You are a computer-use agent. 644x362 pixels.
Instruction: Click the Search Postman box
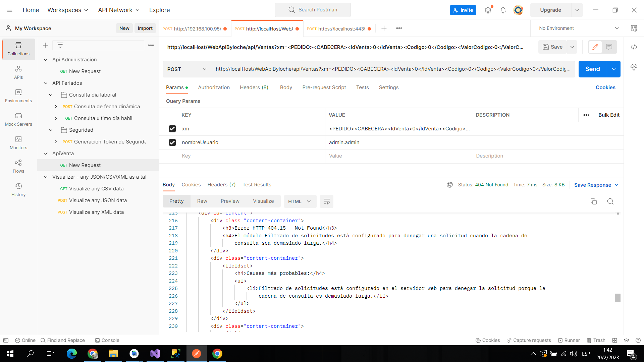pos(313,10)
